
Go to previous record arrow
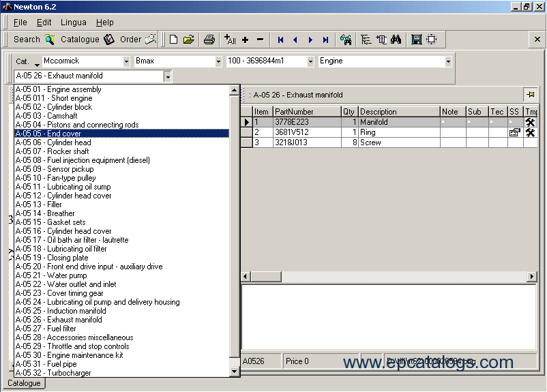[295, 40]
